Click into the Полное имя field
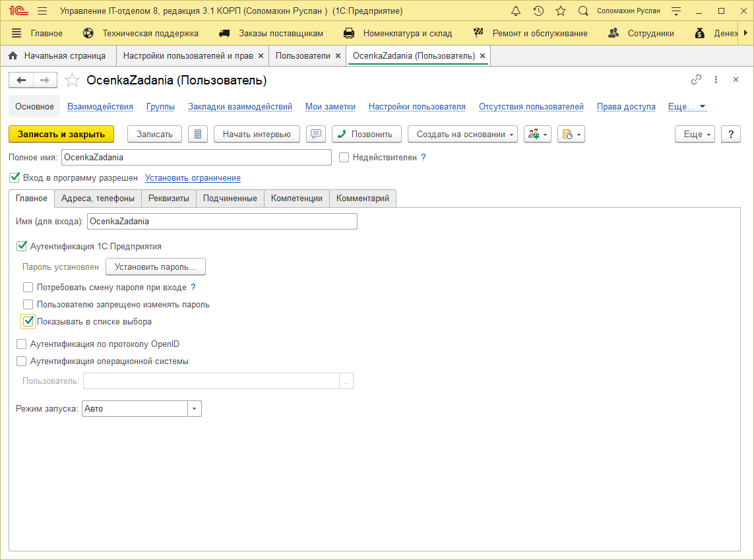This screenshot has height=560, width=754. point(196,158)
